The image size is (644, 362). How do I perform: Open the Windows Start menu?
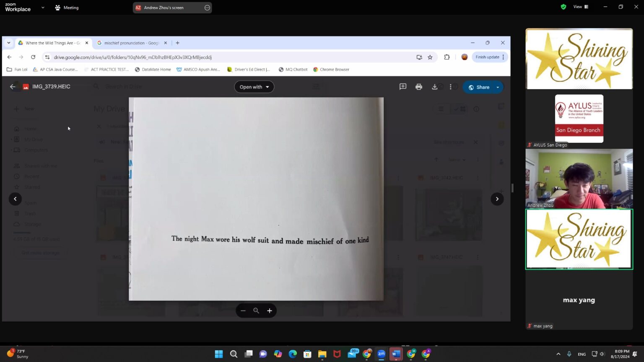[x=219, y=354]
